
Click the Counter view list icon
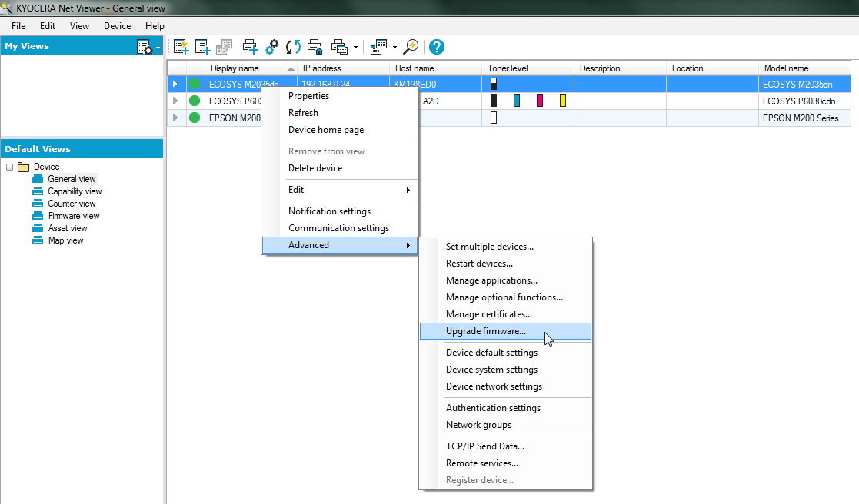[x=38, y=204]
